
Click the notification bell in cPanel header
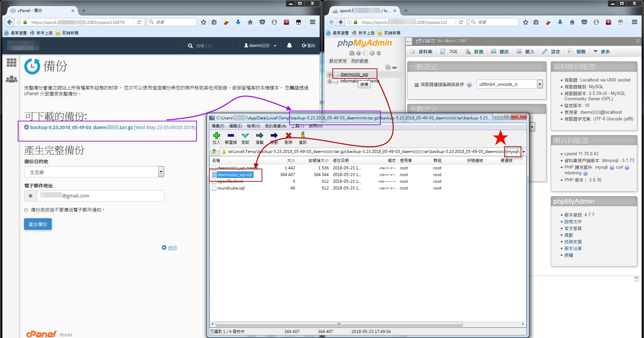289,46
